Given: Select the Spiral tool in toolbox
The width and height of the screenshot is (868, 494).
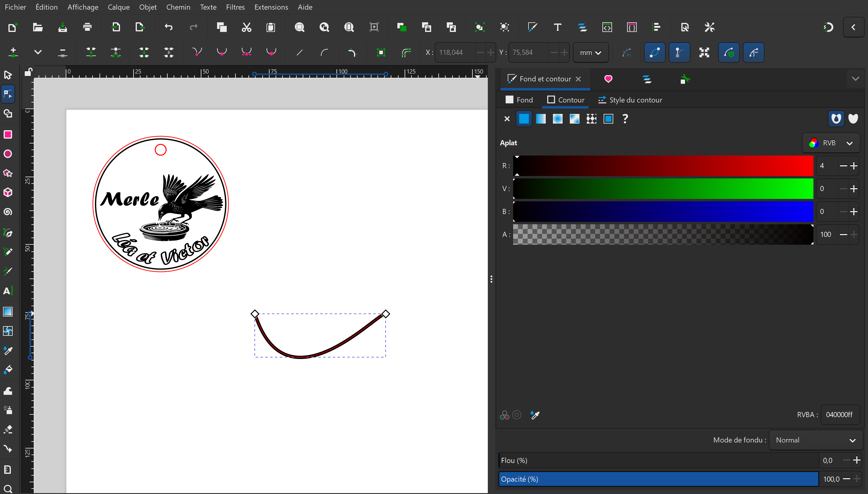Looking at the screenshot, I should pyautogui.click(x=8, y=212).
